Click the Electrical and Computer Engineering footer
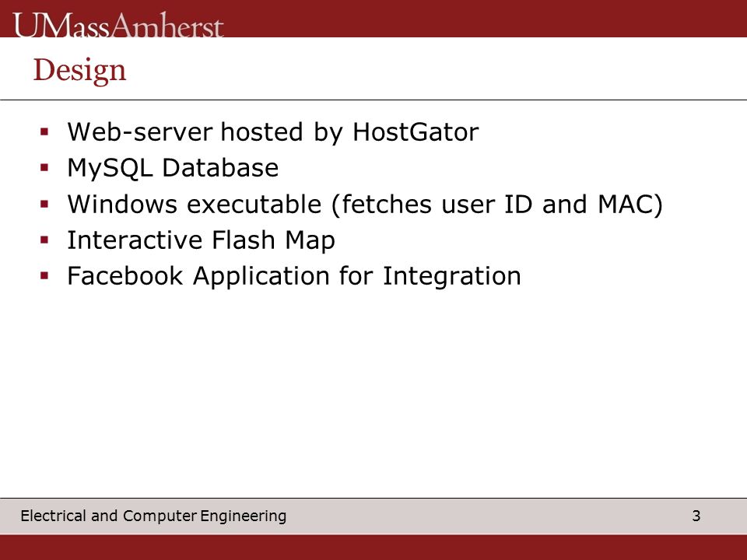Screen dimensions: 747x560 click(x=153, y=516)
